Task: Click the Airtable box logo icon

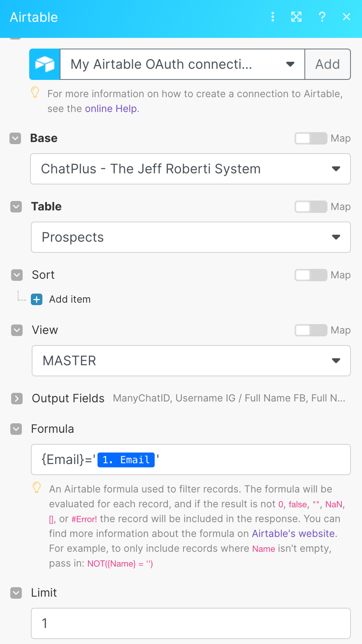Action: click(45, 64)
